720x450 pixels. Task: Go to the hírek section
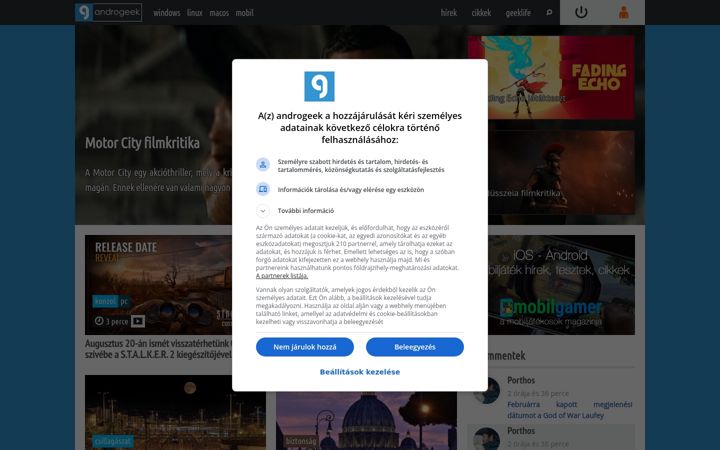pos(449,13)
